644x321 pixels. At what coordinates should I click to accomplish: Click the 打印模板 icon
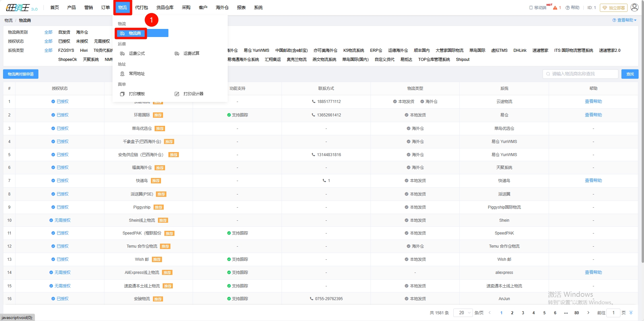(123, 94)
